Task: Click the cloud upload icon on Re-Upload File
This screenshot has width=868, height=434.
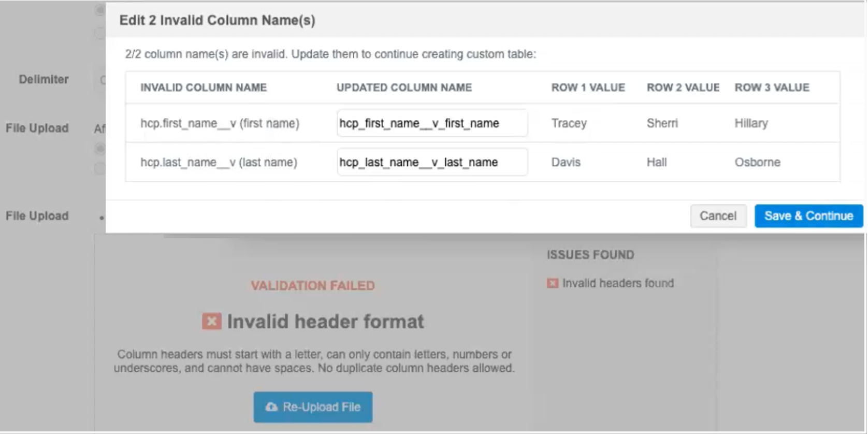Action: pyautogui.click(x=271, y=407)
